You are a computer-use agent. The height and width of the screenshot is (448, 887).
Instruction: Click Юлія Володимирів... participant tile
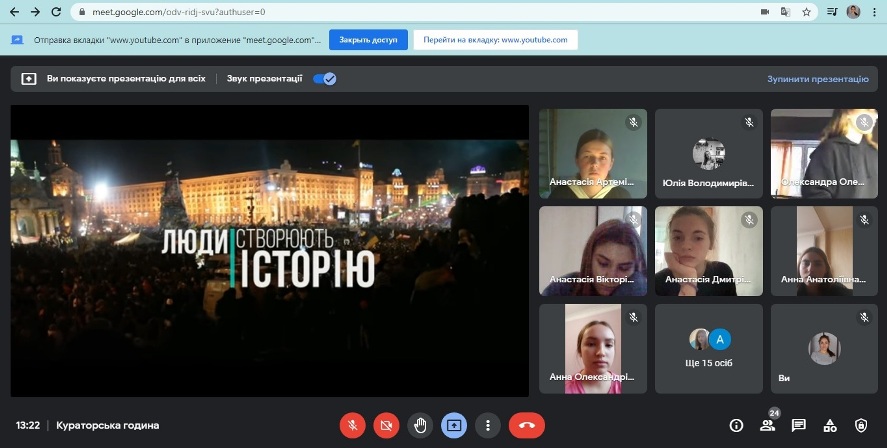(x=709, y=154)
